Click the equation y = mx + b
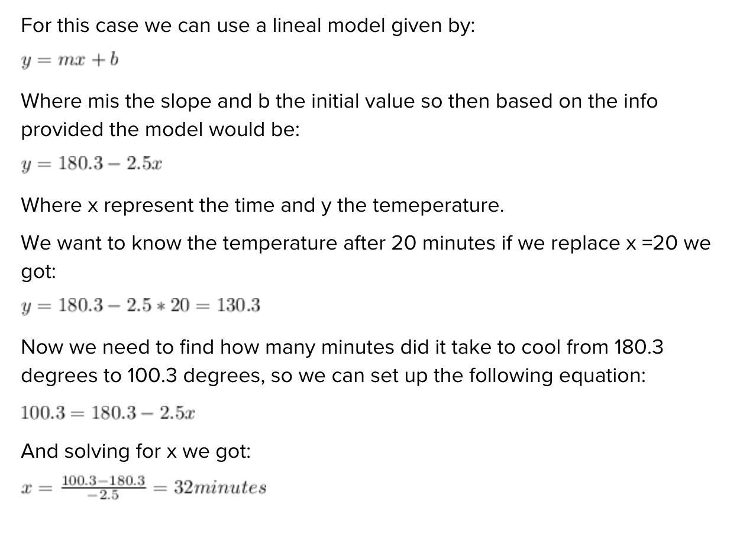The image size is (756, 537). click(70, 60)
